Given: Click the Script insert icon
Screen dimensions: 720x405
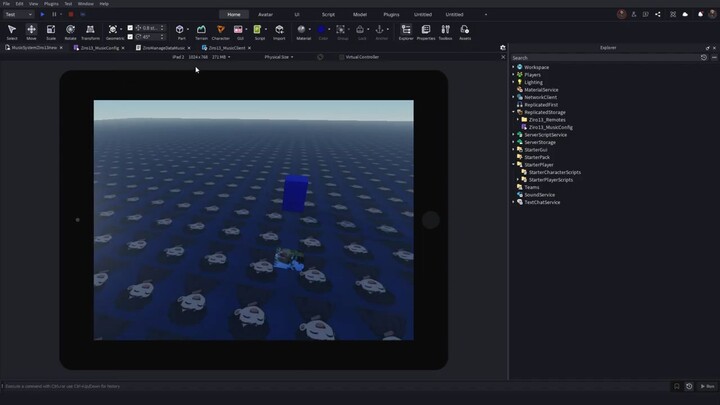Looking at the screenshot, I should point(257,30).
